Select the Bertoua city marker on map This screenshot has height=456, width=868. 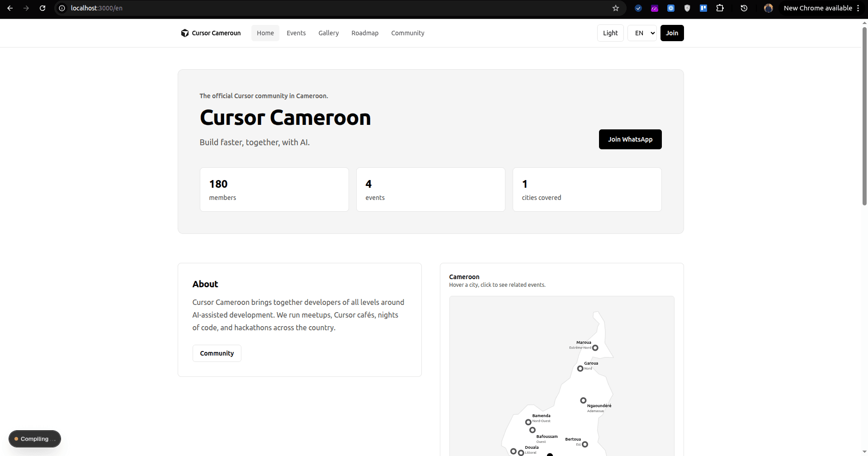tap(585, 444)
